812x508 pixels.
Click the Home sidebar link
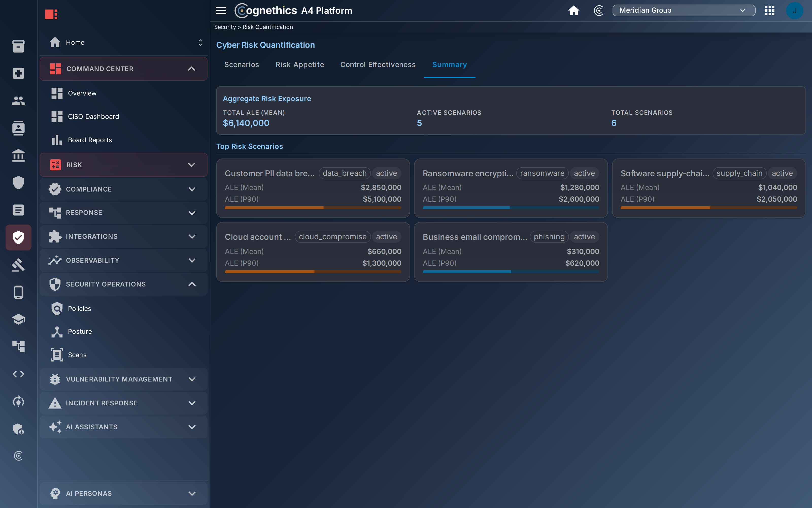(75, 42)
